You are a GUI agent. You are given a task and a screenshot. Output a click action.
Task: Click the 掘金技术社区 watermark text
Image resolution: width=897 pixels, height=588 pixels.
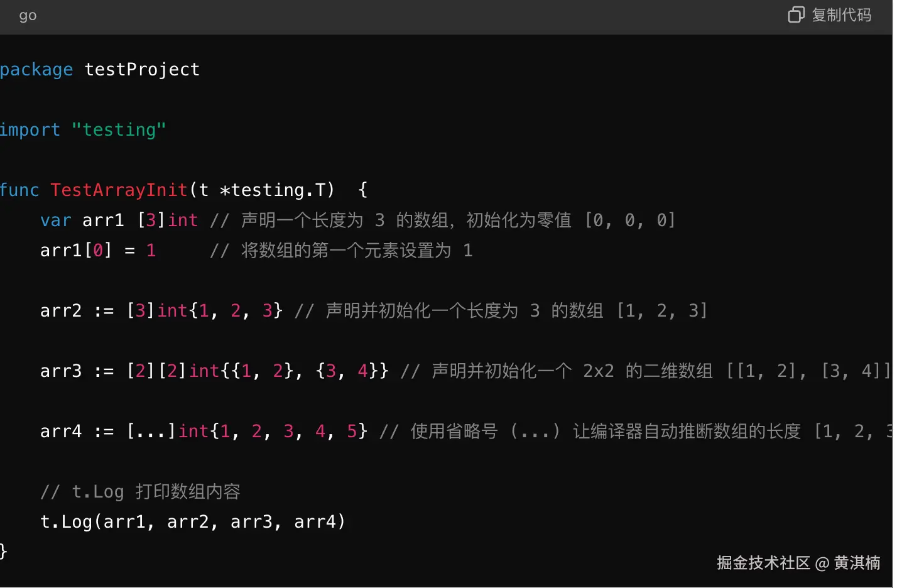(x=763, y=562)
